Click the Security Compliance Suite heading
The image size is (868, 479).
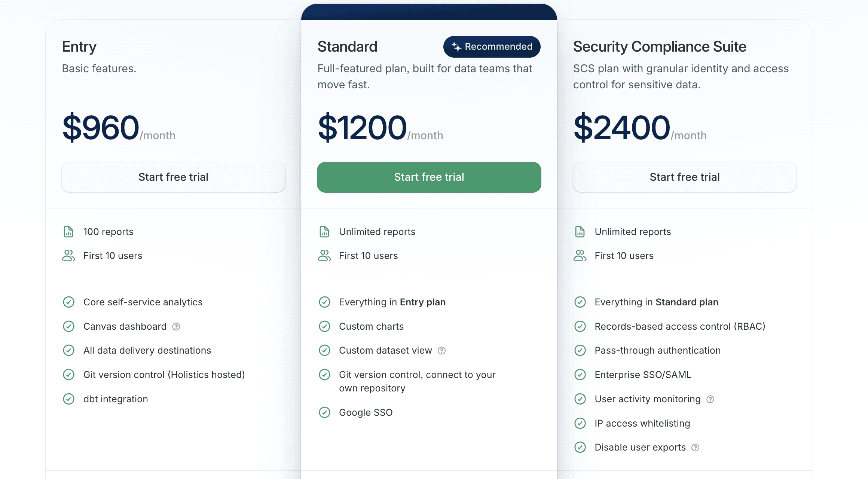click(659, 47)
